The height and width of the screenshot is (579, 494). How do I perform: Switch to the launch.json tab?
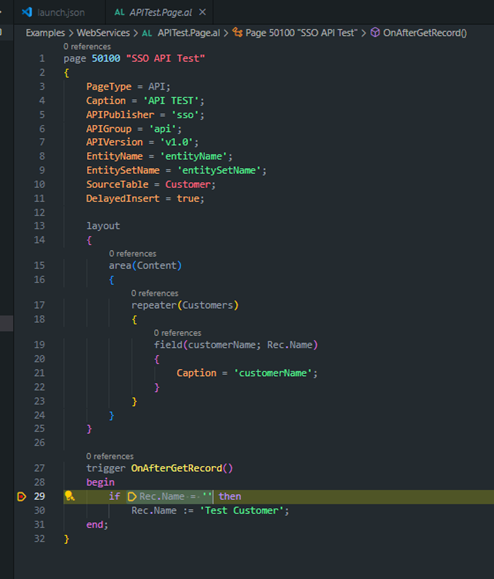click(60, 13)
